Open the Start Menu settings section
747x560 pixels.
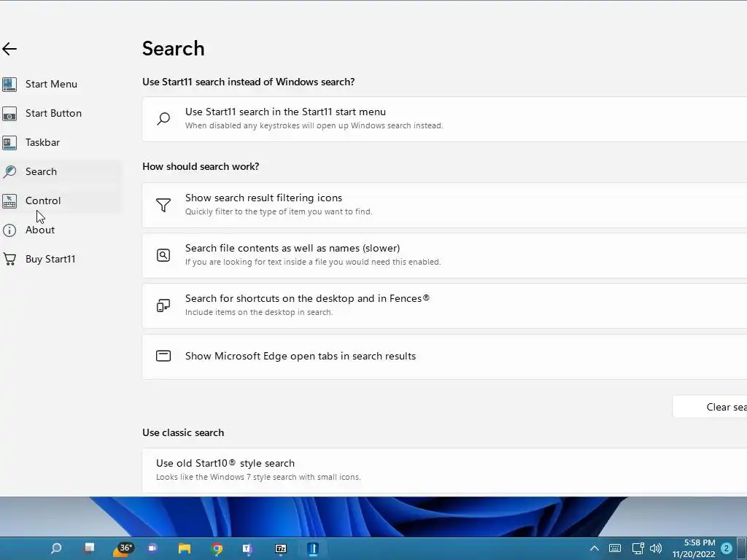[x=51, y=85]
